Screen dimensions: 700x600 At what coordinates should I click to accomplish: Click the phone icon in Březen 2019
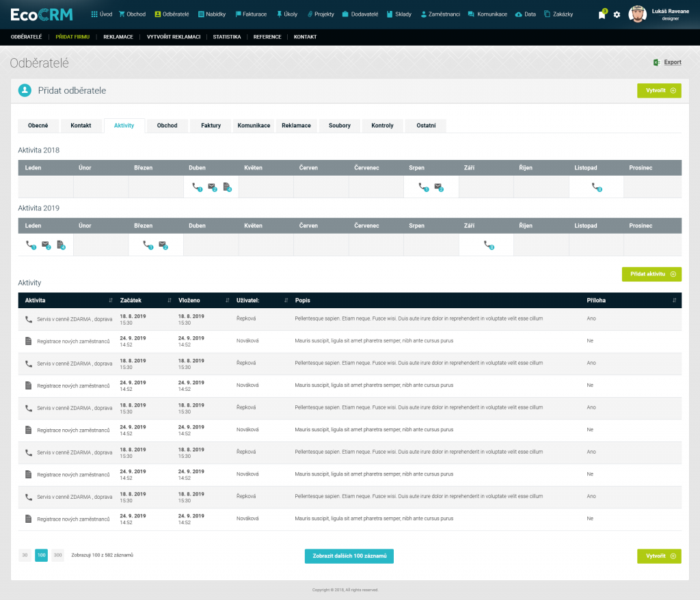point(147,245)
